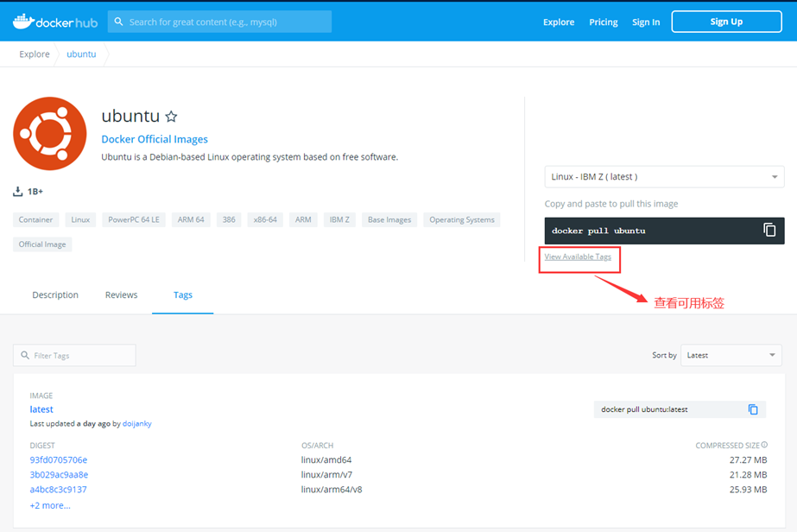Open the Linux - IBM Z (latest) dropdown
This screenshot has height=532, width=797.
664,176
